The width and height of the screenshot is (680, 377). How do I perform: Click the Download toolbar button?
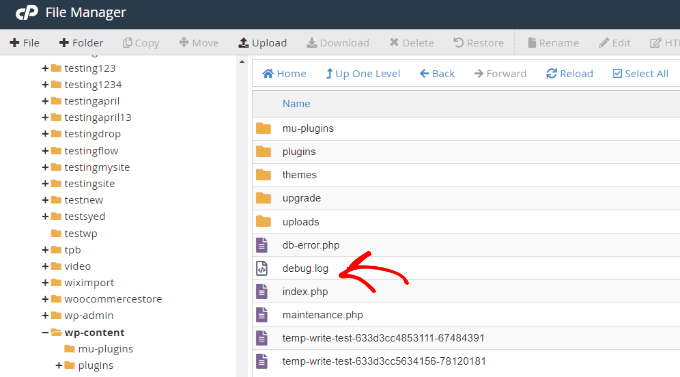point(338,43)
